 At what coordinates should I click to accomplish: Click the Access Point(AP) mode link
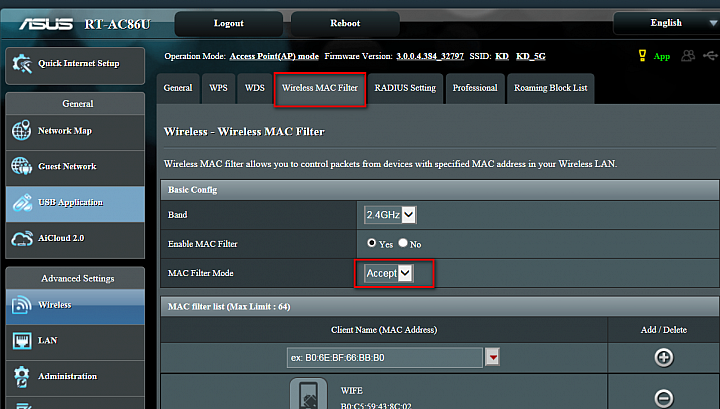(x=274, y=56)
